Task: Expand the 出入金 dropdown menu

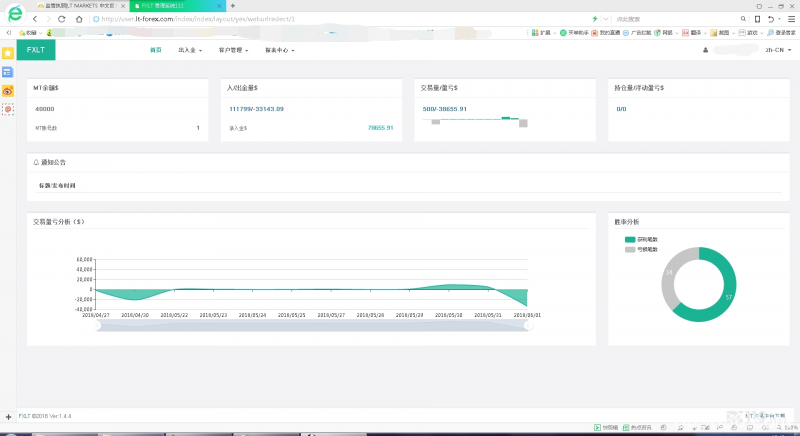Action: pos(190,50)
